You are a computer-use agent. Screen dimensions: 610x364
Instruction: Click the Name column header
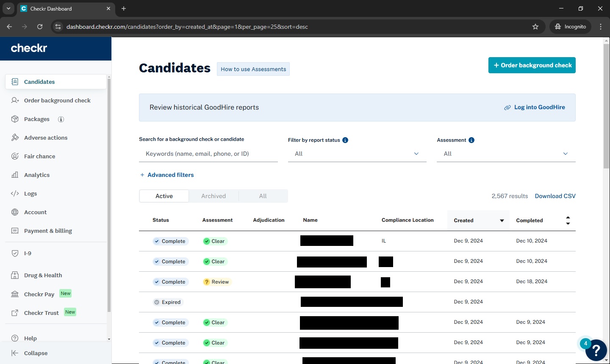pyautogui.click(x=310, y=220)
